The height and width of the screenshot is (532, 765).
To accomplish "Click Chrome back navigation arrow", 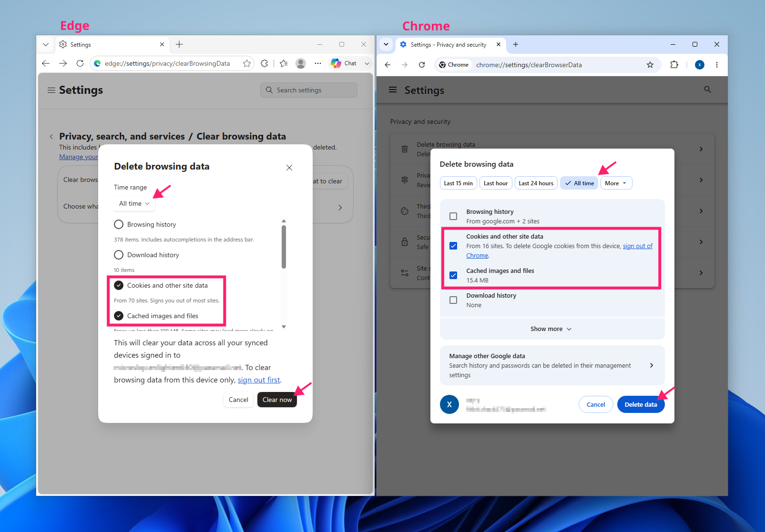I will click(x=388, y=65).
